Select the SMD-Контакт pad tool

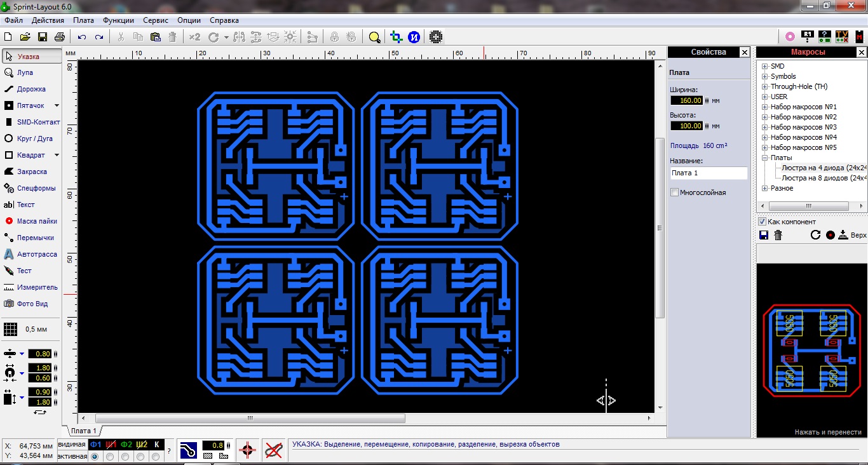click(x=37, y=122)
